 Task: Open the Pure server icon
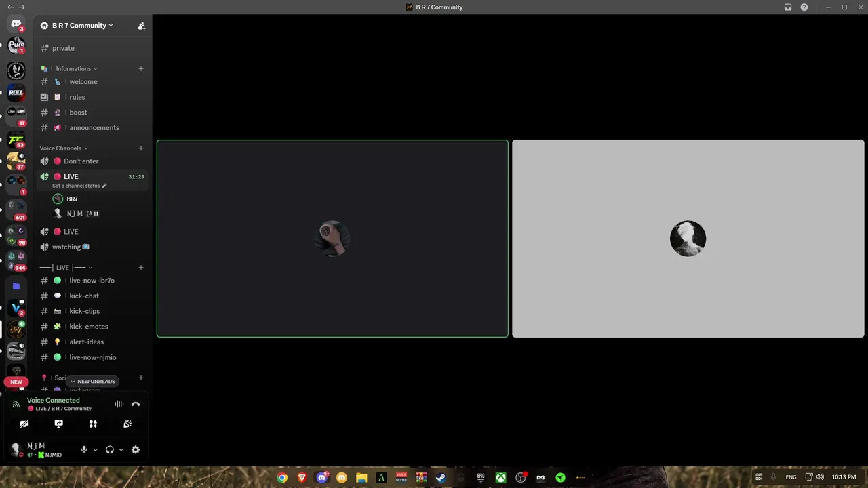(16, 45)
